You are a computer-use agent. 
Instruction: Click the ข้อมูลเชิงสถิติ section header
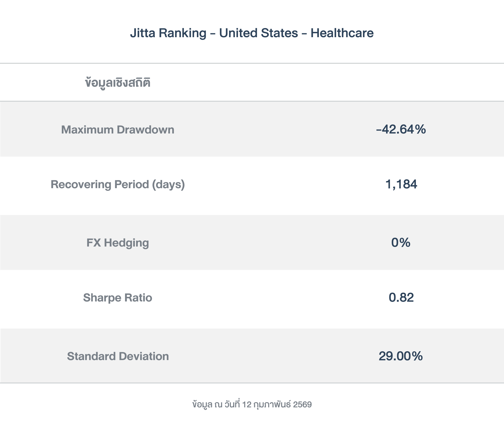click(x=118, y=83)
